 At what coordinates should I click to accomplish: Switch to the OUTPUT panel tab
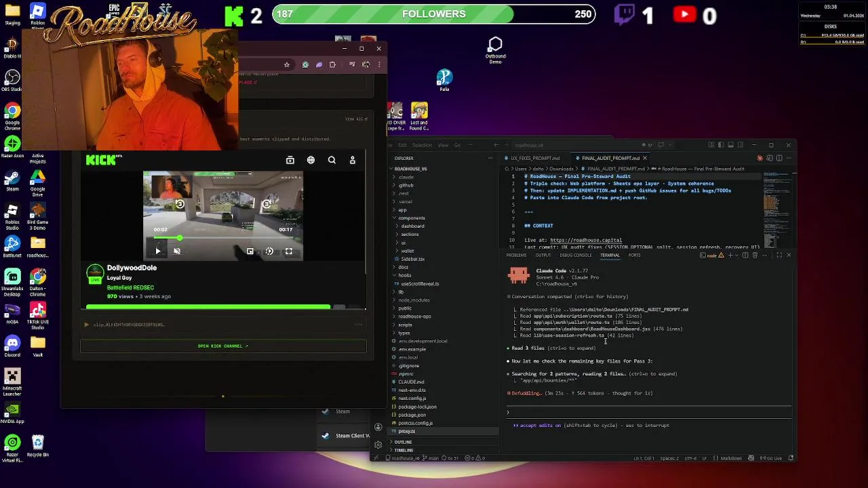[x=543, y=256]
